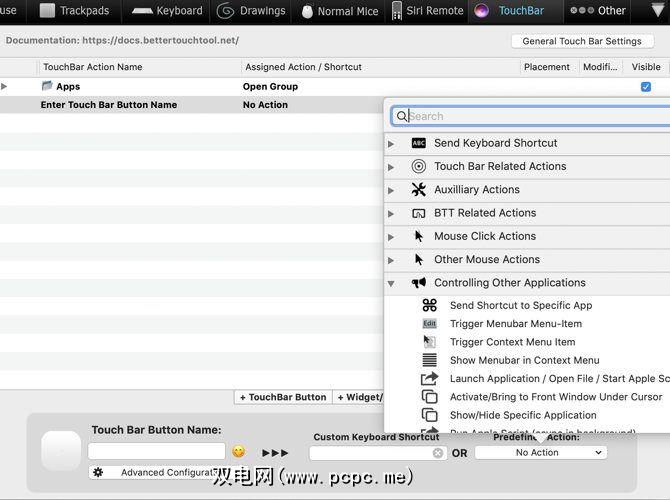Select Send Shortcut to Specific App action
The image size is (670, 500).
tap(520, 305)
